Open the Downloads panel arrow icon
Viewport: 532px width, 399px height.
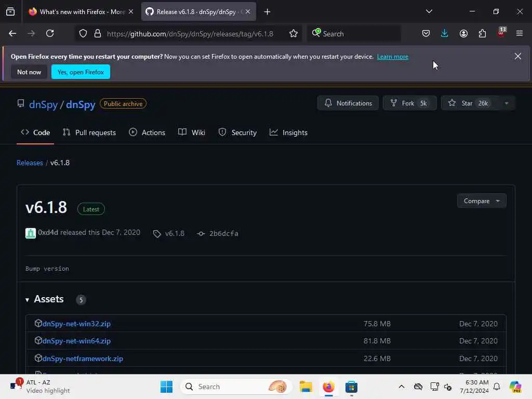tap(445, 33)
